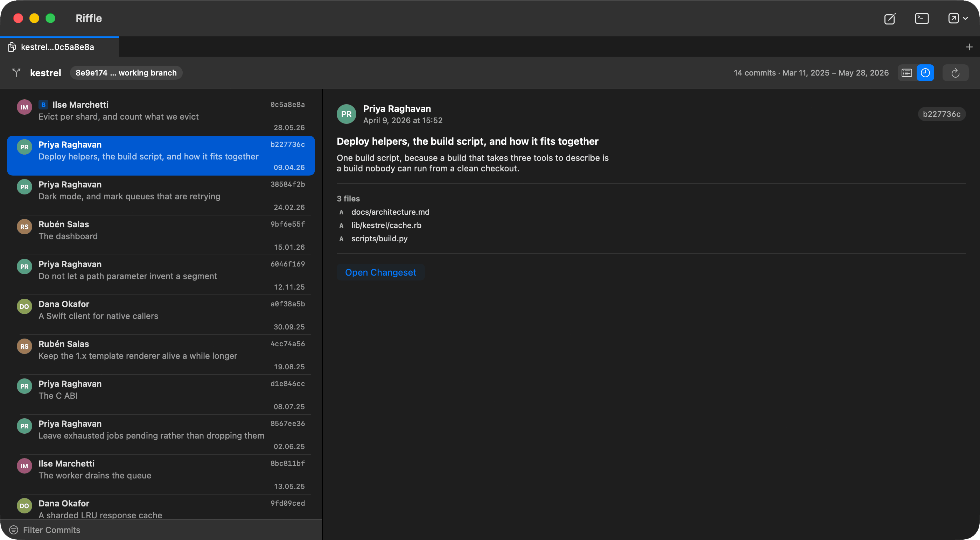Open file lib/kestrel/cache.rb
Image resolution: width=980 pixels, height=540 pixels.
coord(386,225)
